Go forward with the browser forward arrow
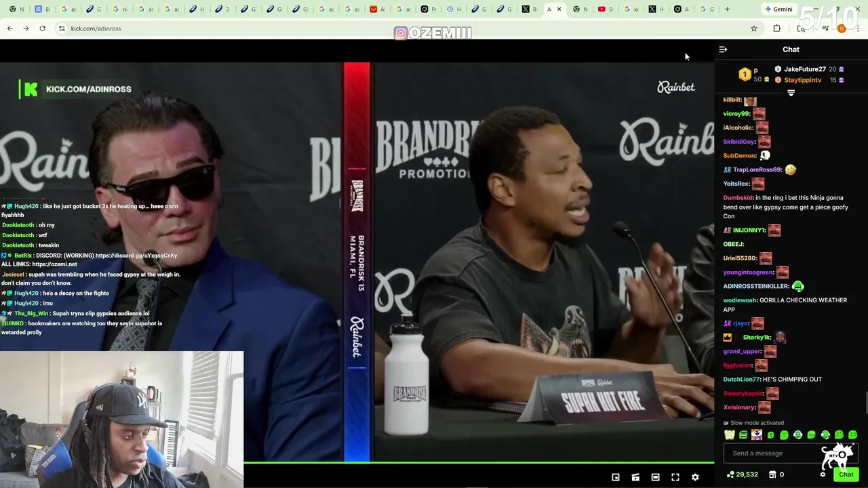The image size is (868, 488). (x=26, y=28)
